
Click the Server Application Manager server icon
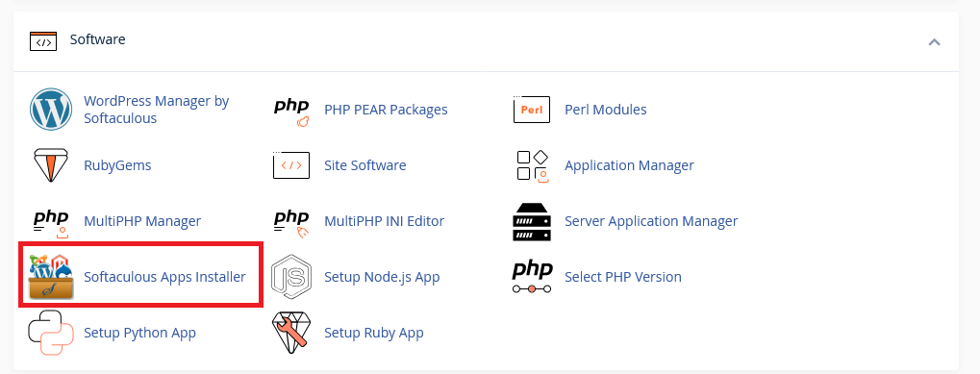532,222
